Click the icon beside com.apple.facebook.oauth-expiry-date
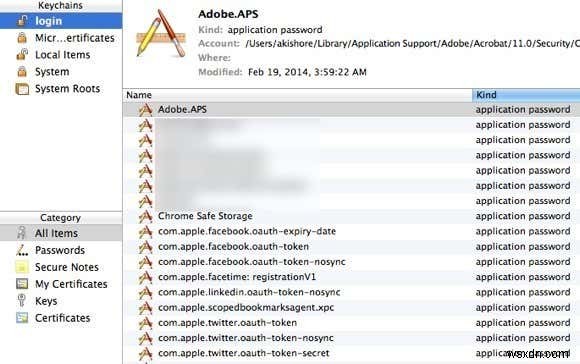This screenshot has height=364, width=580. (x=145, y=232)
